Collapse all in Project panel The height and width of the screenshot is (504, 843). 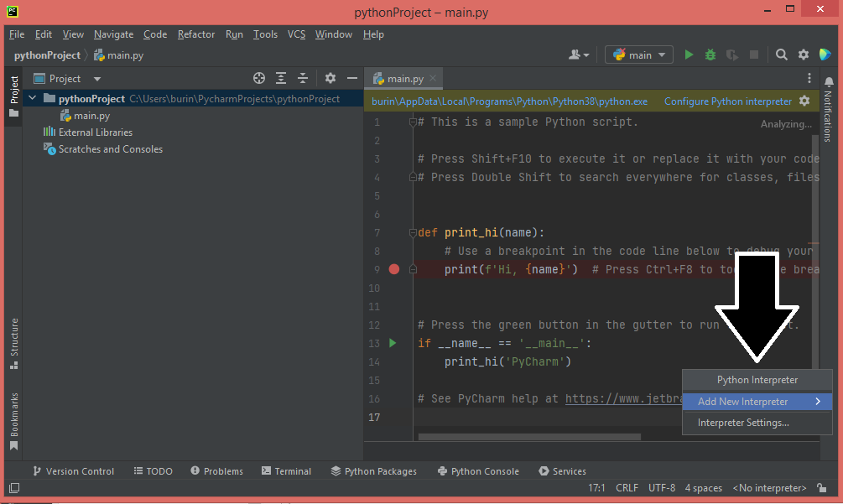coord(303,79)
